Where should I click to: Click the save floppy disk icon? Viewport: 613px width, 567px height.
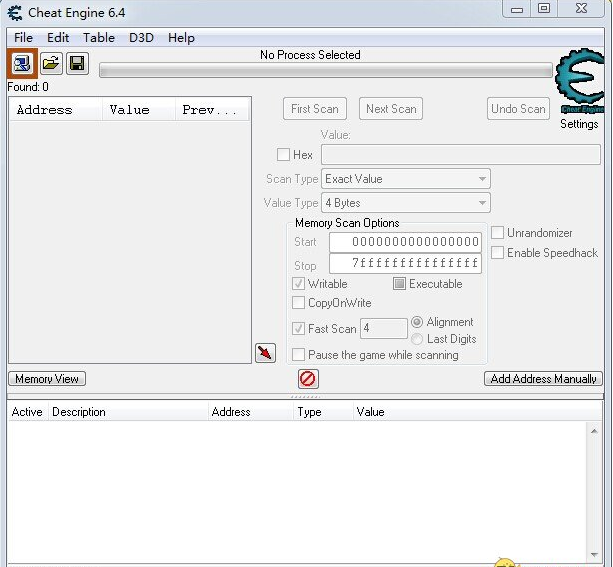click(77, 63)
